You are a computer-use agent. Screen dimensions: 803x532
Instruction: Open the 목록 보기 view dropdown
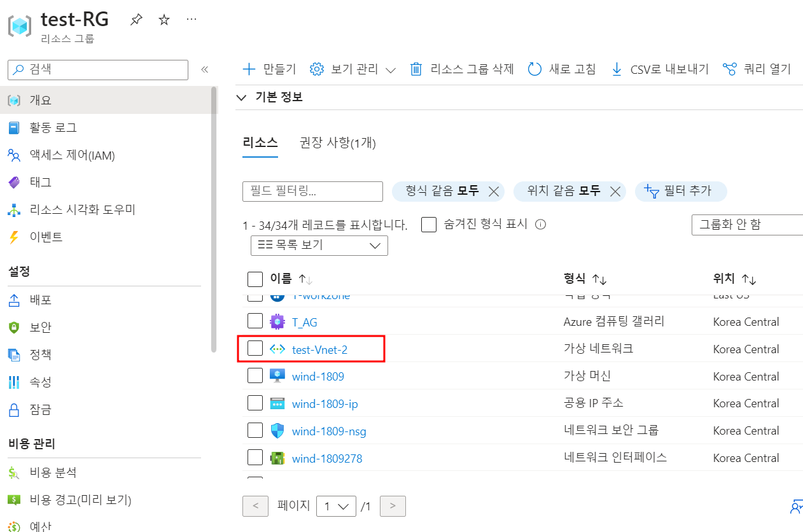319,245
